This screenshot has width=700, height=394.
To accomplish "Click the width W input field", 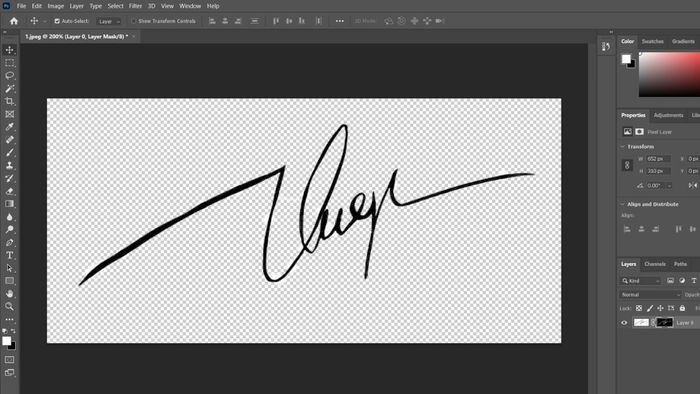I will [658, 159].
